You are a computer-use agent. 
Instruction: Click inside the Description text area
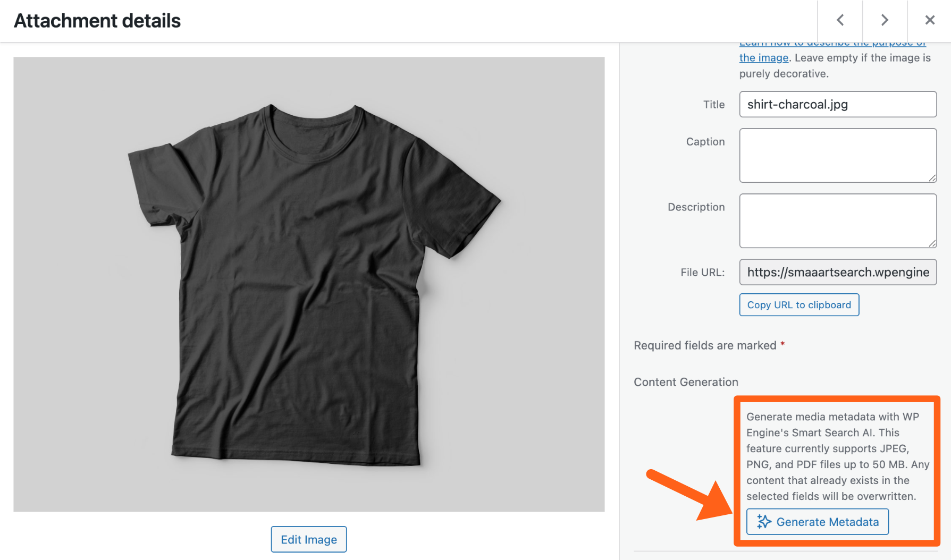(837, 220)
